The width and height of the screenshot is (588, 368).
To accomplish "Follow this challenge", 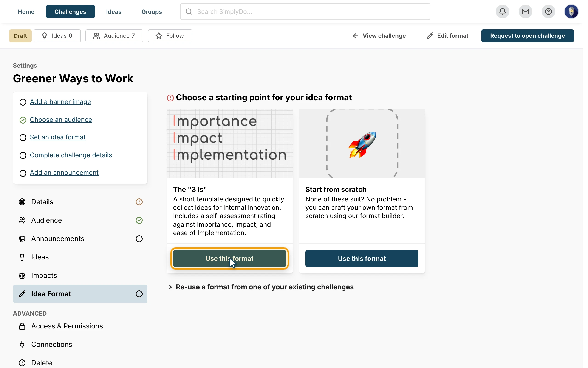I will [170, 36].
